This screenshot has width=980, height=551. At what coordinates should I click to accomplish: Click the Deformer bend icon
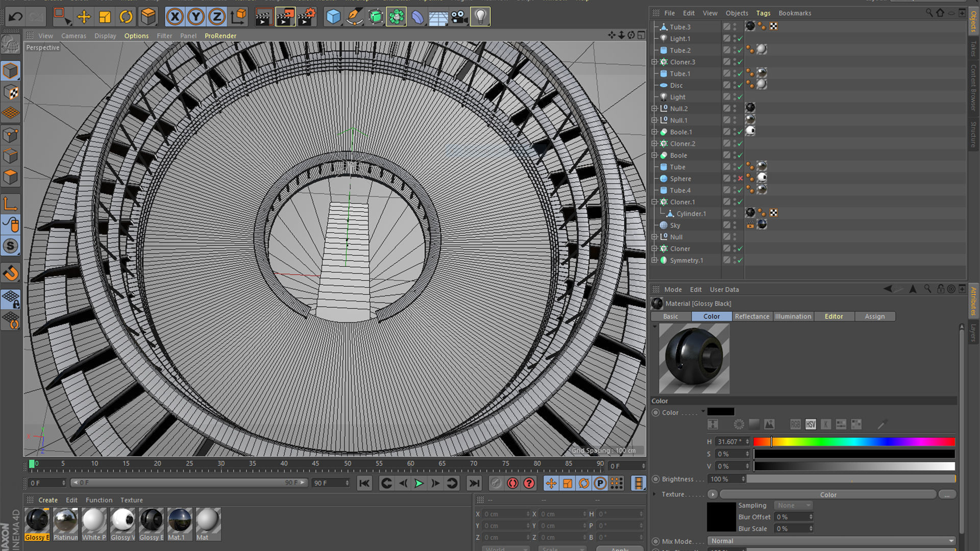[418, 17]
